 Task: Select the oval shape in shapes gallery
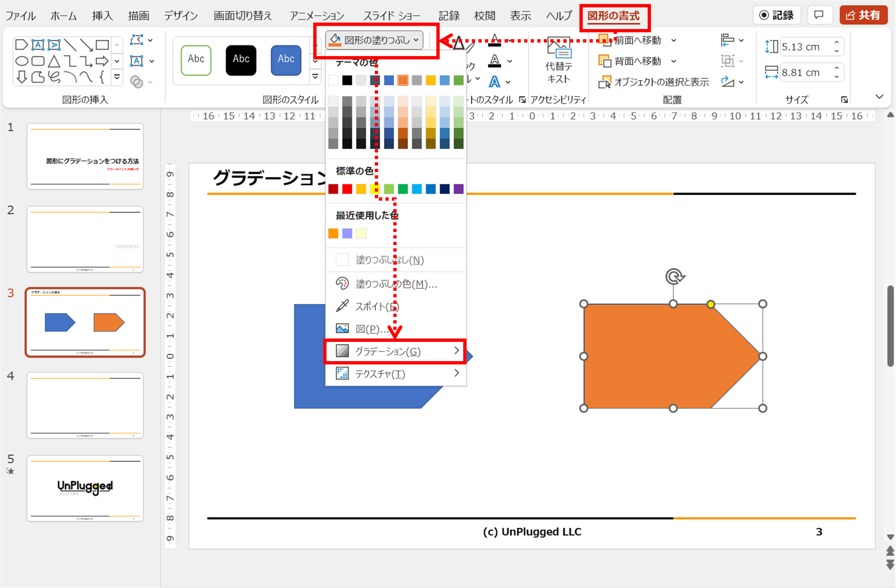(x=22, y=61)
